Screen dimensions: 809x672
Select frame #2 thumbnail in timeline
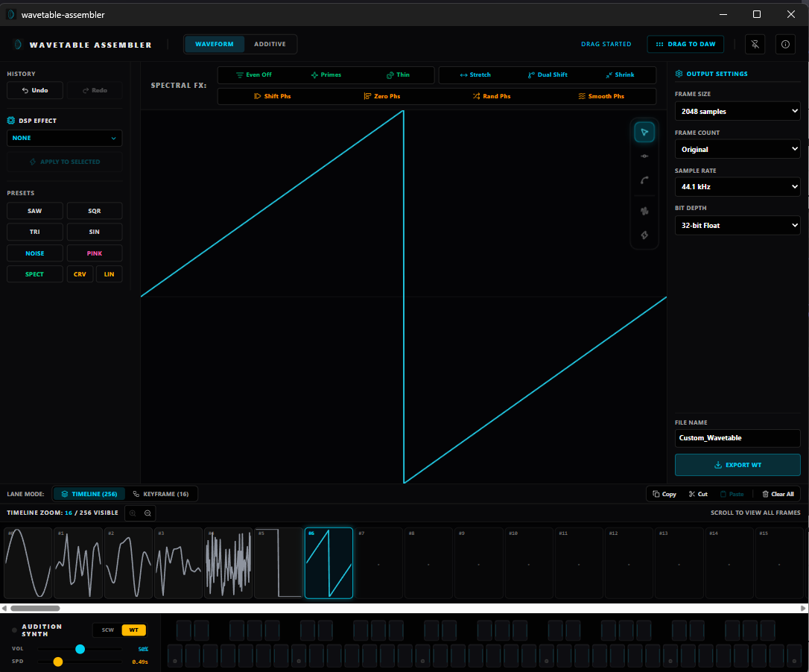pyautogui.click(x=128, y=563)
